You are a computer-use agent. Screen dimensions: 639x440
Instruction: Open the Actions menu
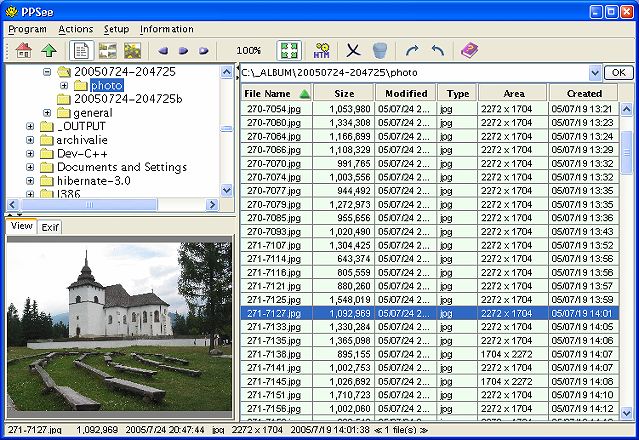pos(76,29)
